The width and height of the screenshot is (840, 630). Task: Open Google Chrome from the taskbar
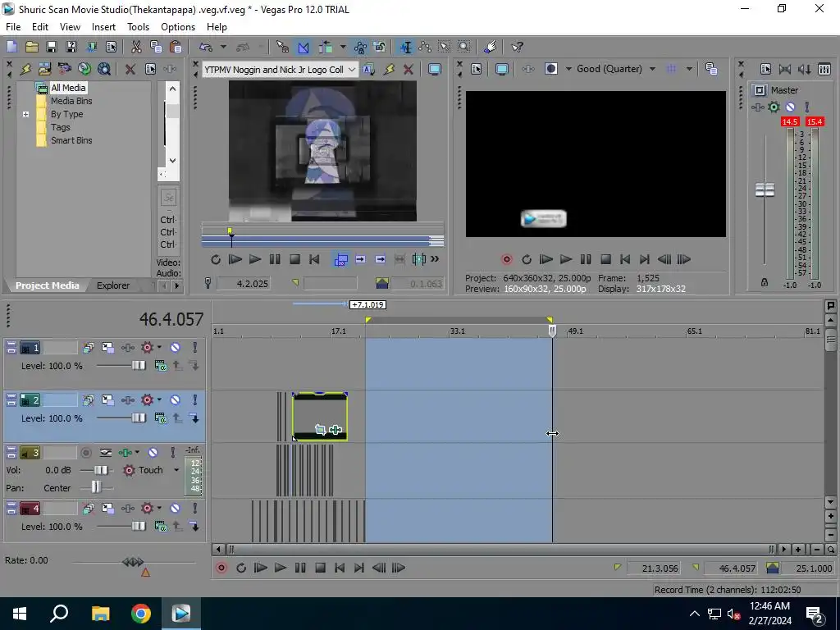(141, 614)
